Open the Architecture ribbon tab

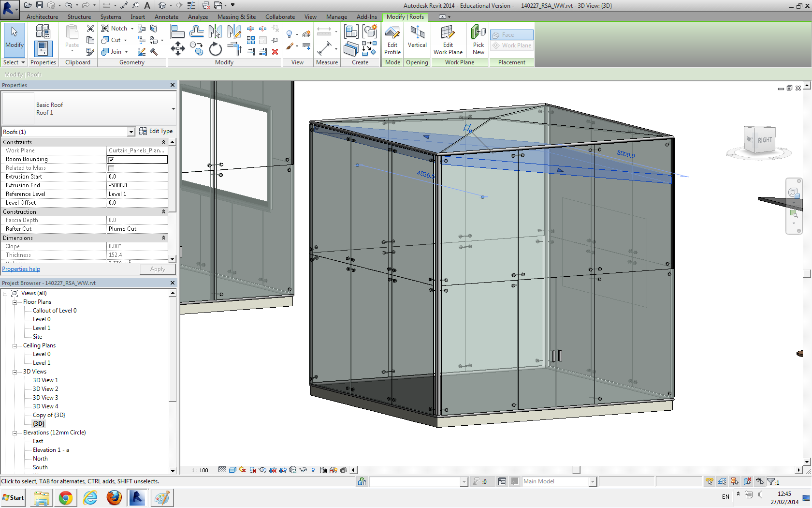[x=42, y=17]
